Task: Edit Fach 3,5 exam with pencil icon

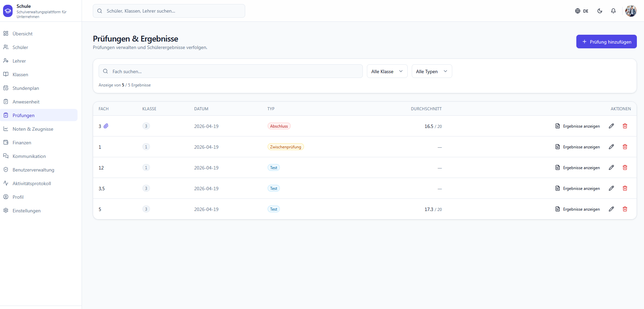Action: (x=611, y=188)
